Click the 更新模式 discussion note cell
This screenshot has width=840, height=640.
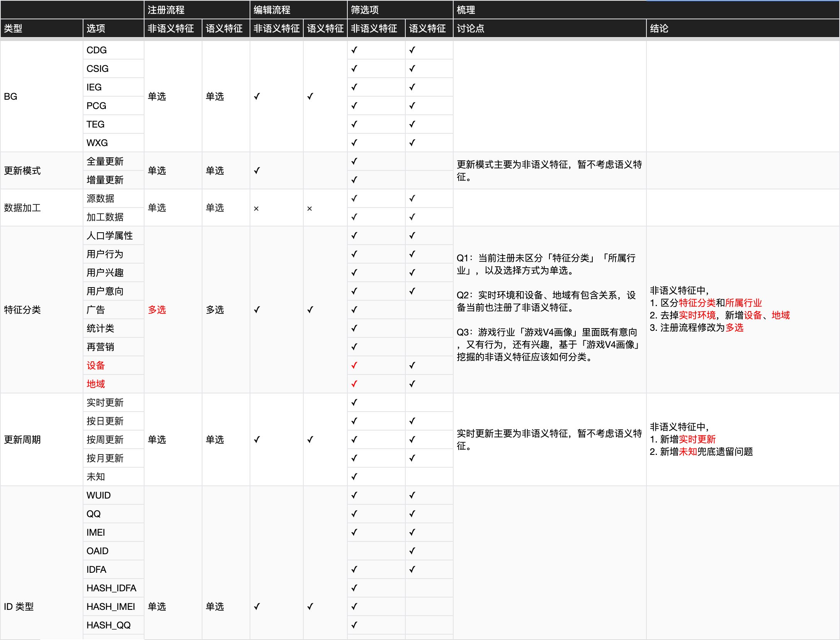(549, 170)
